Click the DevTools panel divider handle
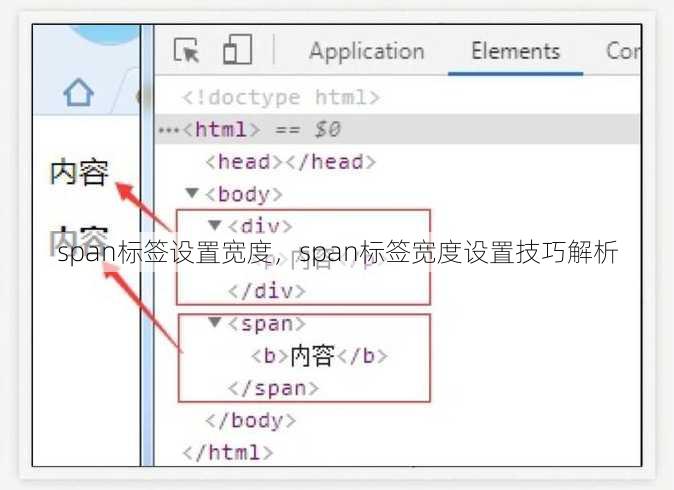The width and height of the screenshot is (674, 490). (x=147, y=245)
